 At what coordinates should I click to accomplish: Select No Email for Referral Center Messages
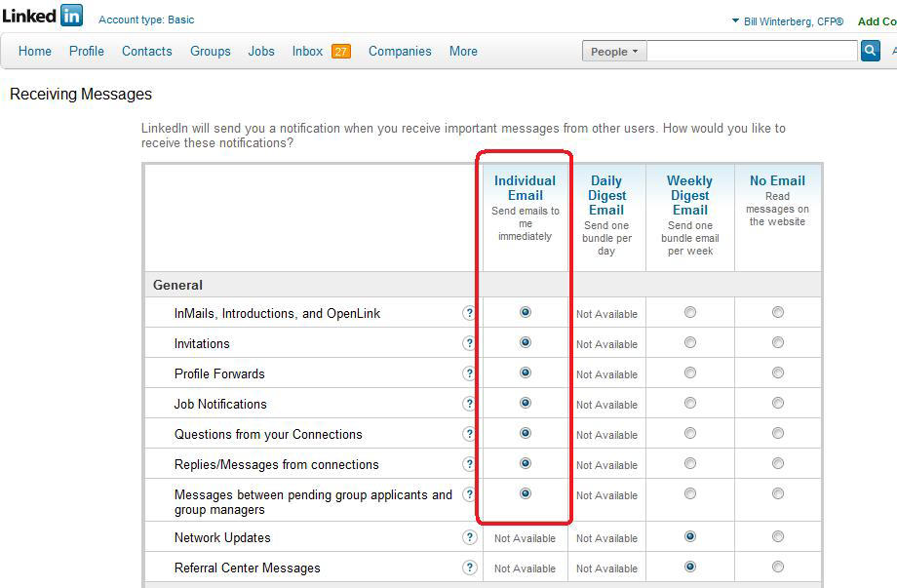(777, 567)
